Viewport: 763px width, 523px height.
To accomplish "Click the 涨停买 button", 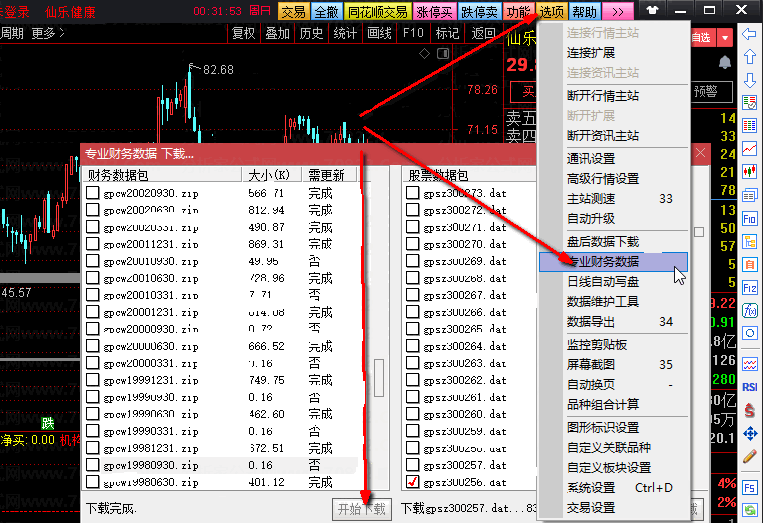I will pyautogui.click(x=434, y=11).
